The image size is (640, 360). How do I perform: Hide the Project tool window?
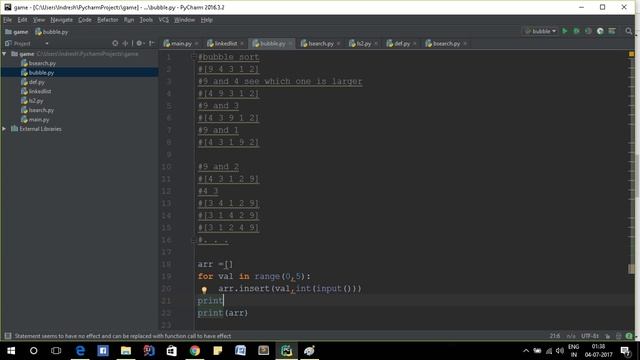[151, 43]
